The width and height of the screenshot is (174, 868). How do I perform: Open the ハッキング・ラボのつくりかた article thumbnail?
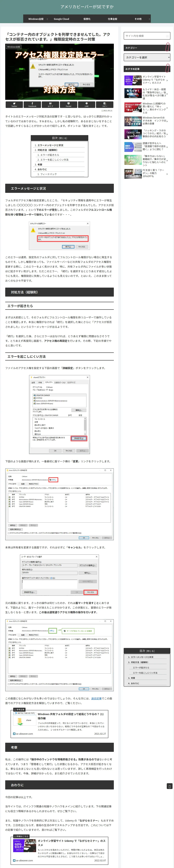(x=133, y=134)
